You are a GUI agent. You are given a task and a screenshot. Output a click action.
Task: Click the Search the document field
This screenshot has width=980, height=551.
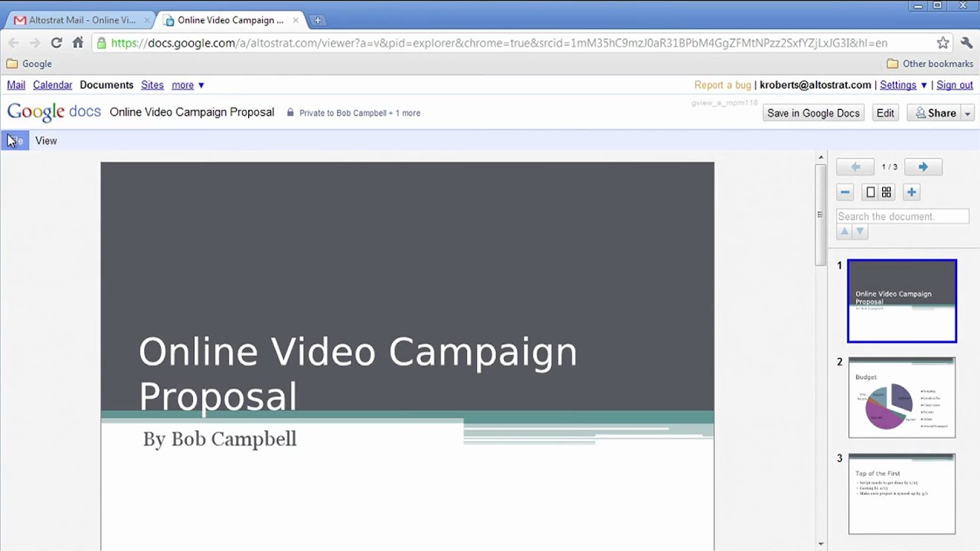(x=903, y=217)
